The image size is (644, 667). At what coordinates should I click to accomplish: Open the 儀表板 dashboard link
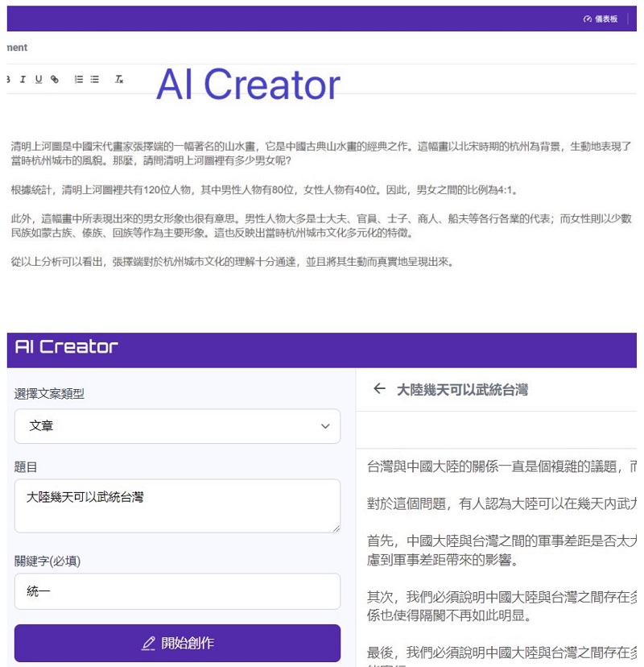601,19
